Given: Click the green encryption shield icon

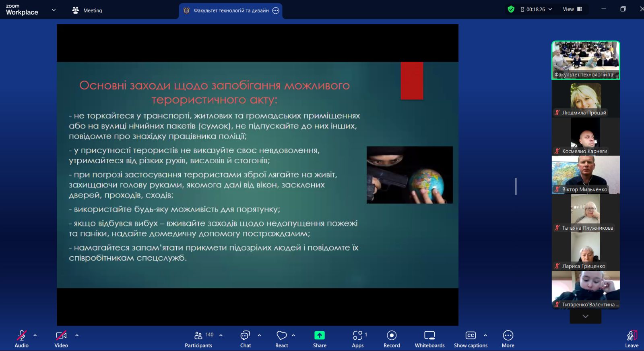Looking at the screenshot, I should 511,9.
